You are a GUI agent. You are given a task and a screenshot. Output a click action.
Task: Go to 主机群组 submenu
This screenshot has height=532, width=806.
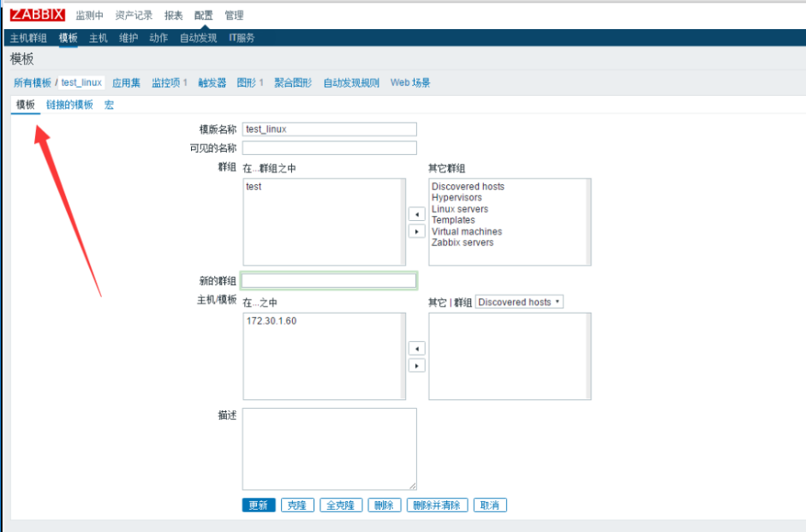tap(28, 38)
